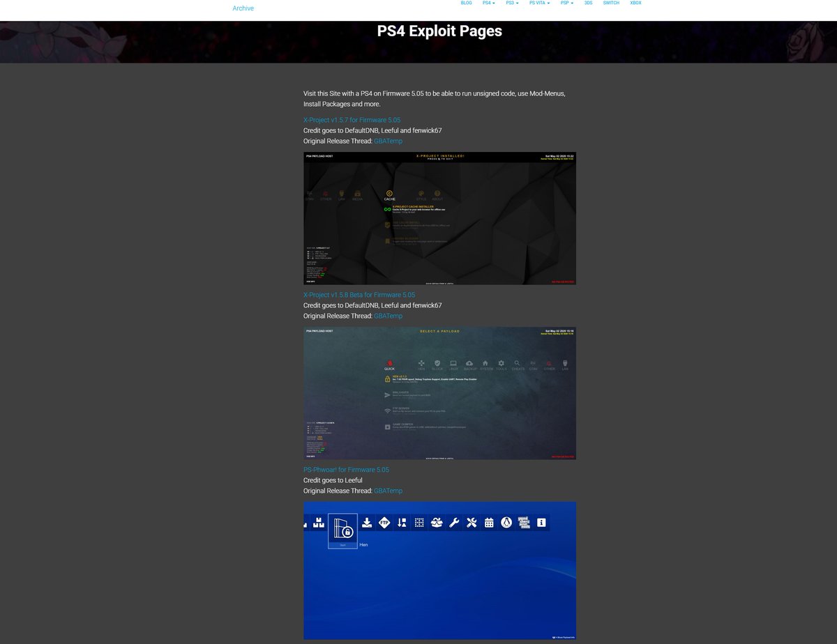Expand the PS4 dropdown in the navbar
Screen dimensions: 837x644
488,3
